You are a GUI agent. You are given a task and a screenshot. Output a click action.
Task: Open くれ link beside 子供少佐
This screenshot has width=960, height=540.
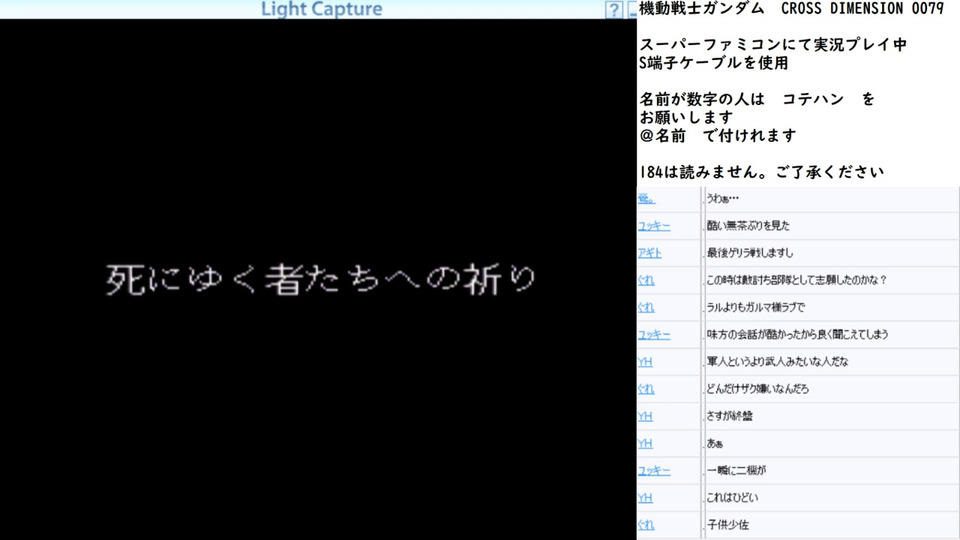[646, 525]
